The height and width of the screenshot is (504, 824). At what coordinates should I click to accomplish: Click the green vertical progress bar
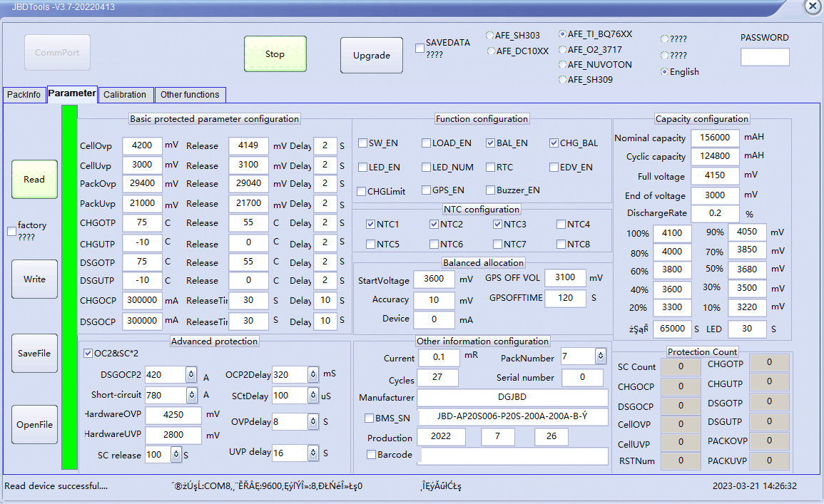click(69, 287)
